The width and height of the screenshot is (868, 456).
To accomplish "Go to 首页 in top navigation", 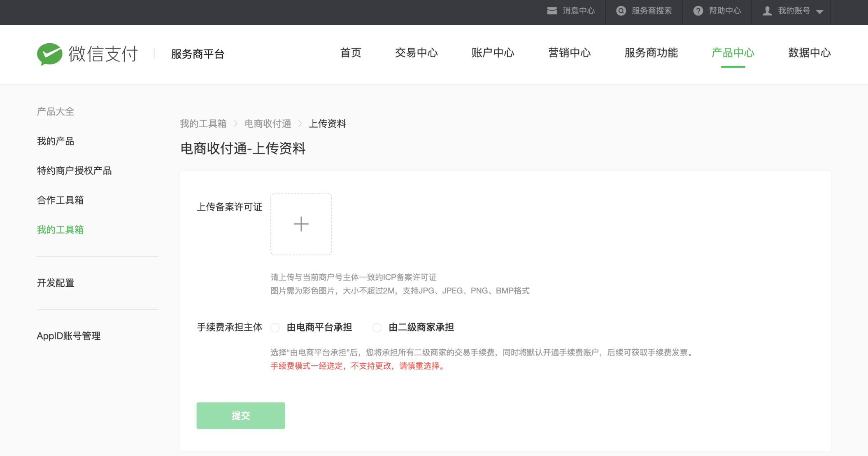I will click(x=351, y=53).
